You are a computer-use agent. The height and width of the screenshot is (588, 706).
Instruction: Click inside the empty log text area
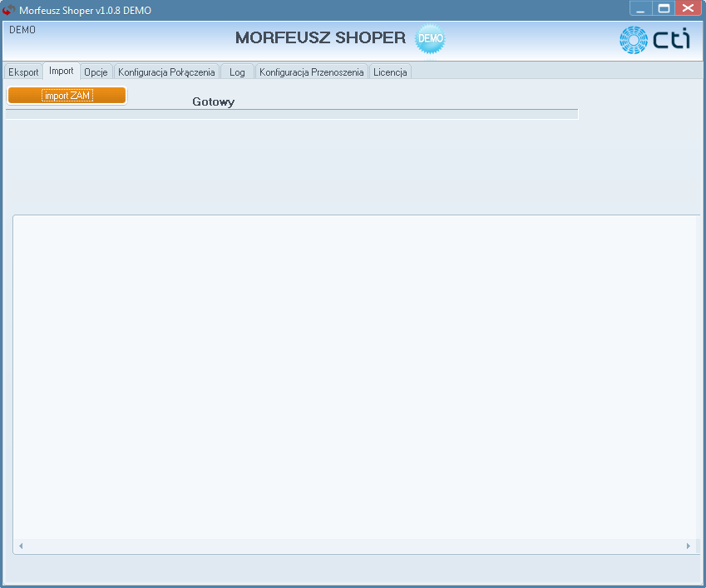[356, 378]
